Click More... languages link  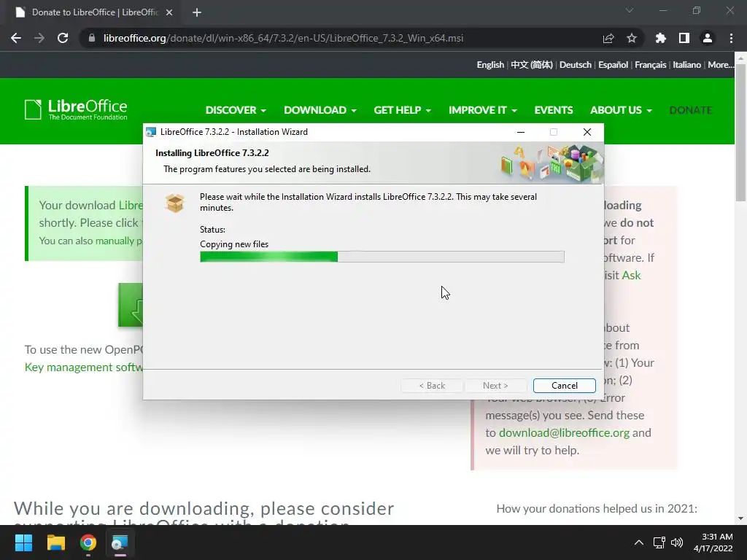(x=720, y=65)
